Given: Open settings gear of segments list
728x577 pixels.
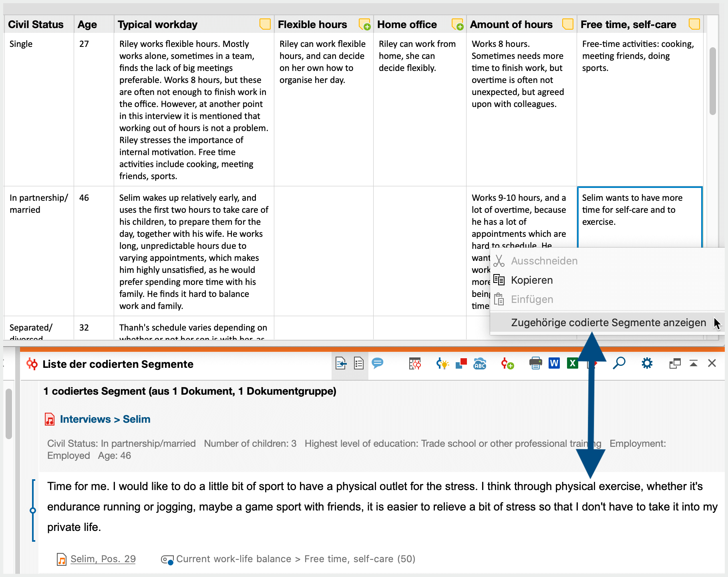Looking at the screenshot, I should click(647, 363).
